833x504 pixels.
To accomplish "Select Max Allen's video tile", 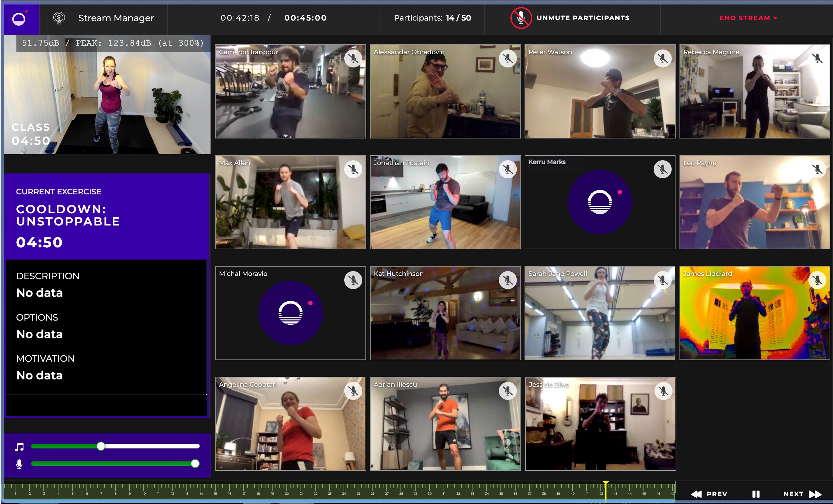I will [290, 202].
